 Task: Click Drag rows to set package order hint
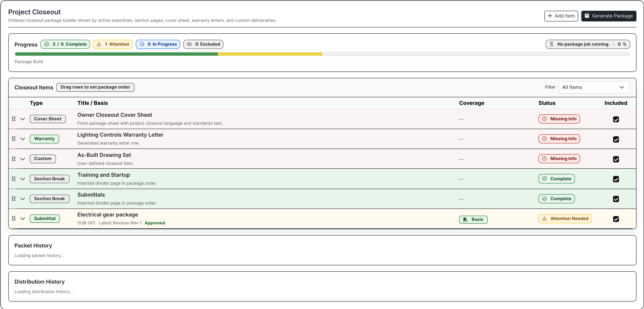pyautogui.click(x=95, y=87)
